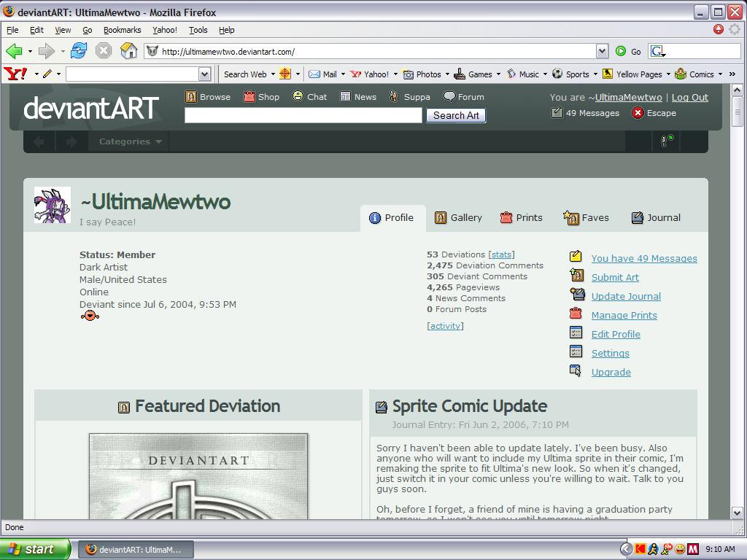Click the Windows start button
Screen dimensions: 747x560
(x=35, y=549)
